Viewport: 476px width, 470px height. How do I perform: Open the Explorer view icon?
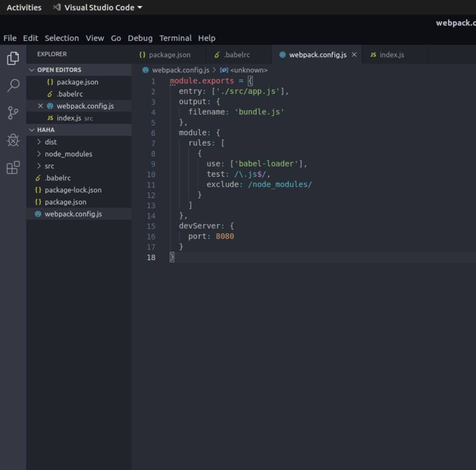pos(13,58)
